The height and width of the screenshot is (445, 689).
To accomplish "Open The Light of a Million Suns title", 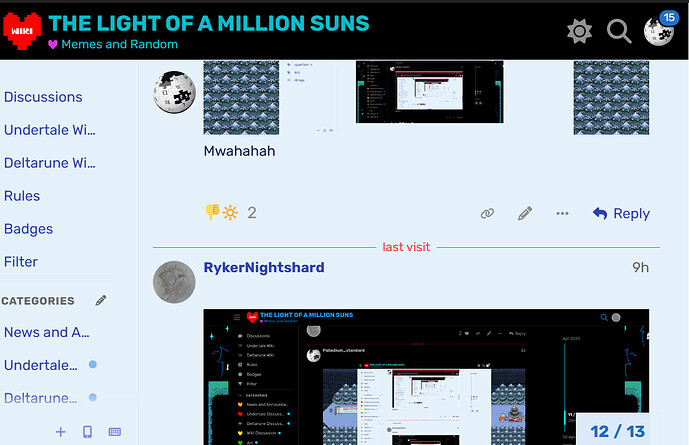I will (x=209, y=23).
